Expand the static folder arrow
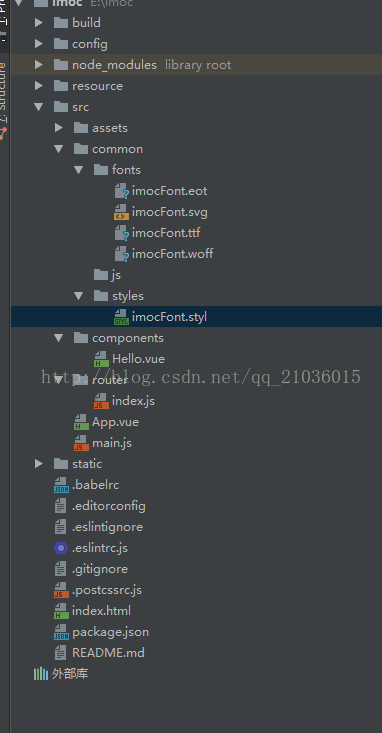382x733 pixels. coord(39,464)
